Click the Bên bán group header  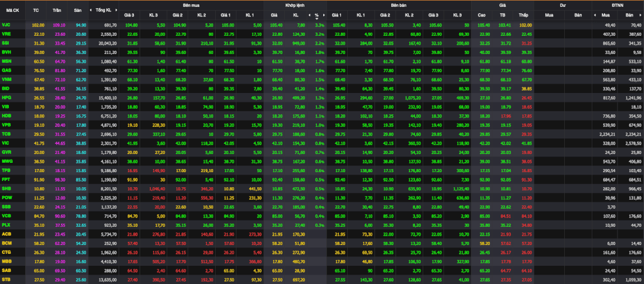399,5
